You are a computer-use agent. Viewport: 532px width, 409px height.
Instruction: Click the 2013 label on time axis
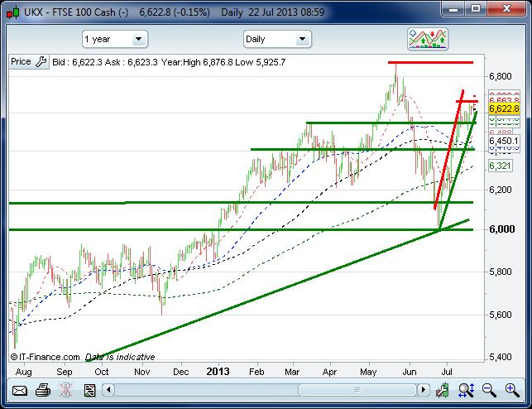point(218,371)
